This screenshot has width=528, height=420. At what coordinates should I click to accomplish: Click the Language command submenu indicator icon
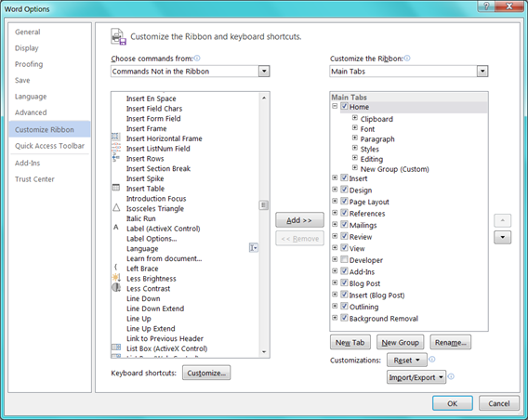point(254,248)
